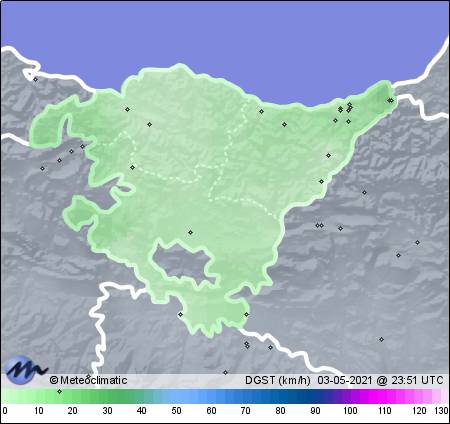450x424 pixels.
Task: Pick the light blue color at the 50 km/h scale value
Action: point(176,397)
